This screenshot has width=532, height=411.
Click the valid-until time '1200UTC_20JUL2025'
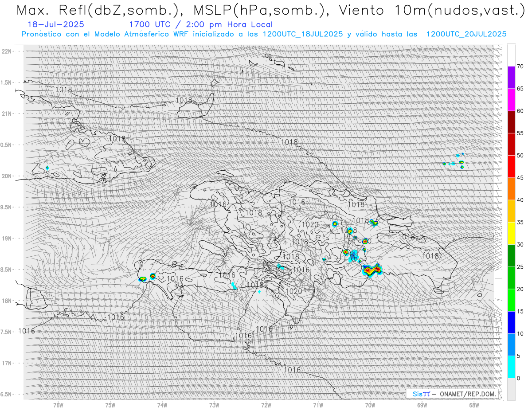(x=466, y=34)
